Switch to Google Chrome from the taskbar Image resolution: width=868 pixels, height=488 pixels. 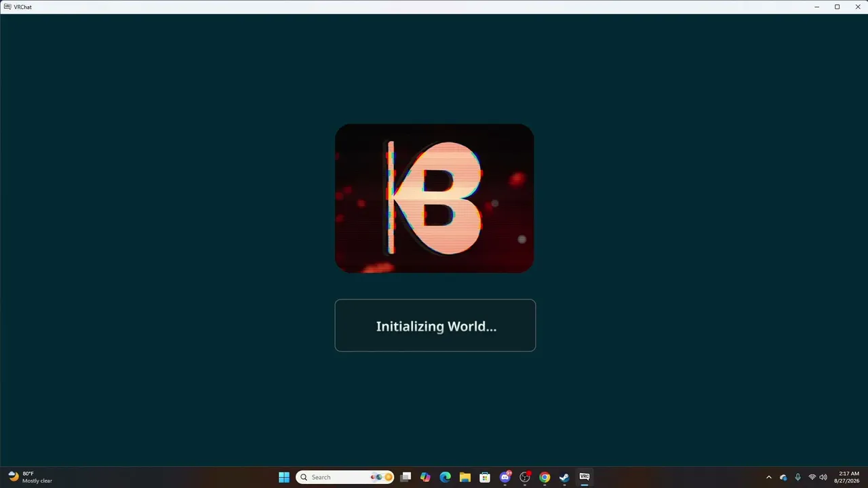[x=545, y=477]
